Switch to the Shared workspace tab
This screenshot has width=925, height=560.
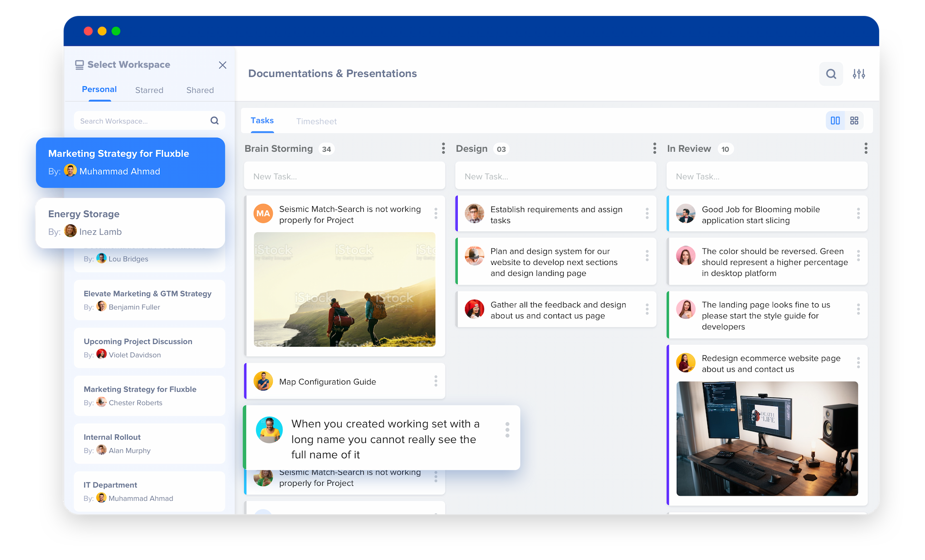(200, 90)
